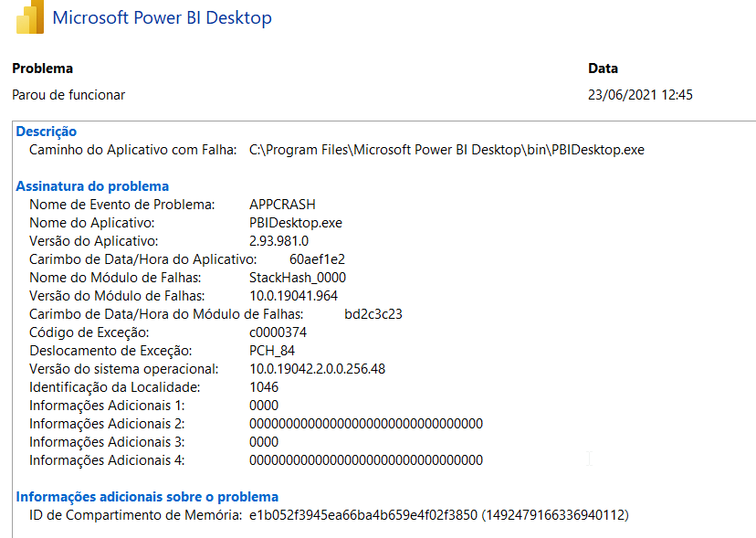Click 'Identificação da Localidade:' label
The image size is (756, 538).
tap(115, 387)
